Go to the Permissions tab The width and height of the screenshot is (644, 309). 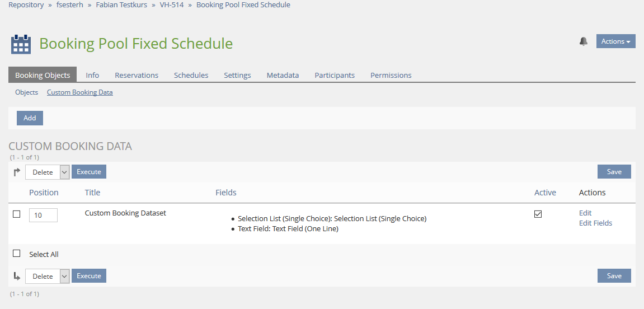pos(391,75)
